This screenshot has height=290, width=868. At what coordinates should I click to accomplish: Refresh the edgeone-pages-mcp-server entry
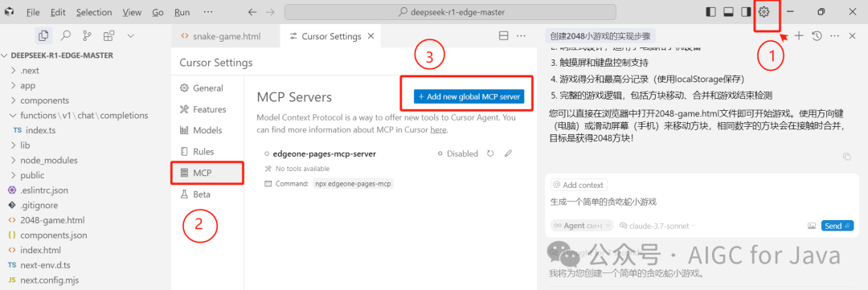(x=490, y=154)
